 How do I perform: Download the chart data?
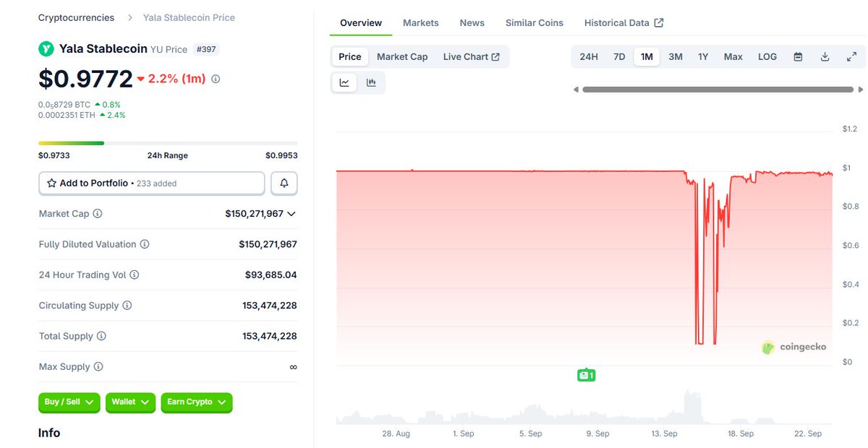point(825,56)
